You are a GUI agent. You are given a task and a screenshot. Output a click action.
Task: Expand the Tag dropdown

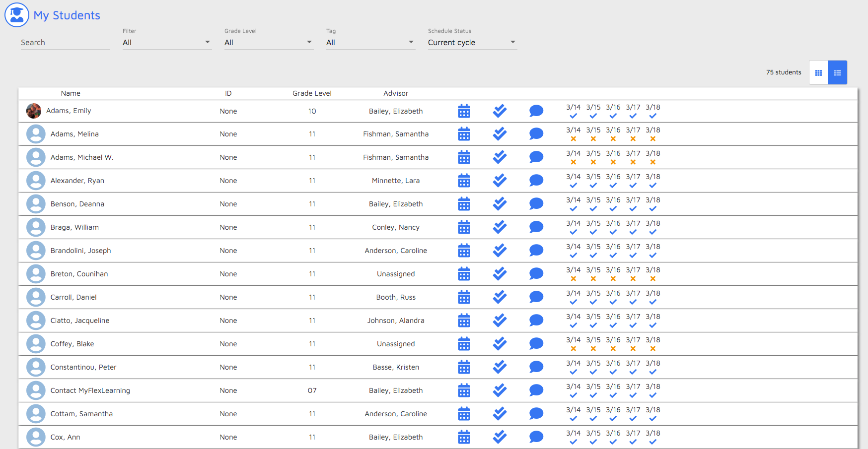point(370,43)
